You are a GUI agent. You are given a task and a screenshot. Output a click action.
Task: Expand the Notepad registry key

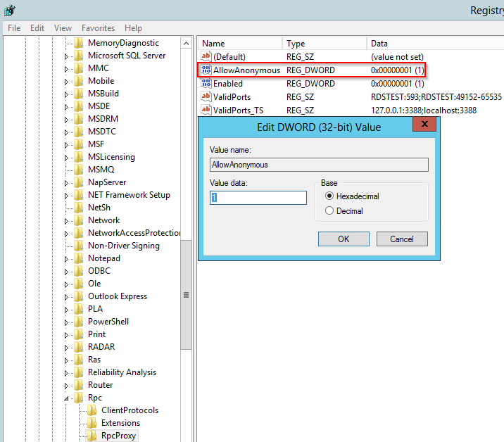point(66,259)
